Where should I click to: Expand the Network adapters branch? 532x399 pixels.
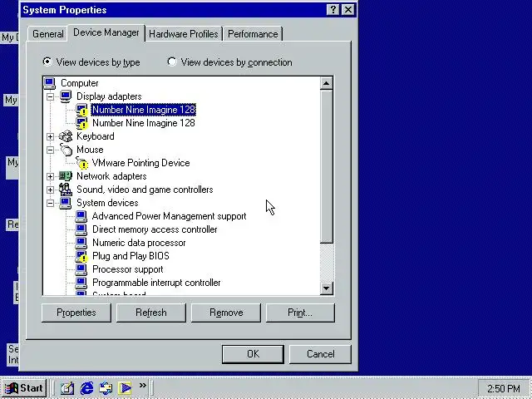(50, 176)
